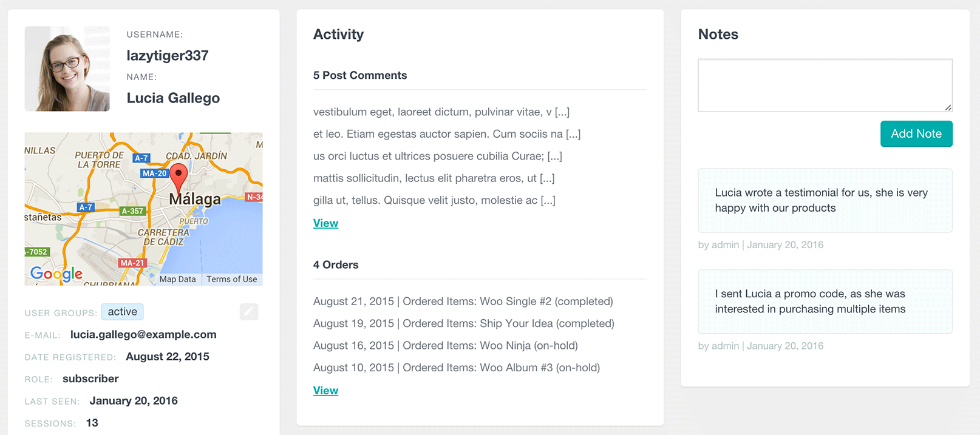Click the Google logo on the map
This screenshot has height=435, width=980.
56,274
